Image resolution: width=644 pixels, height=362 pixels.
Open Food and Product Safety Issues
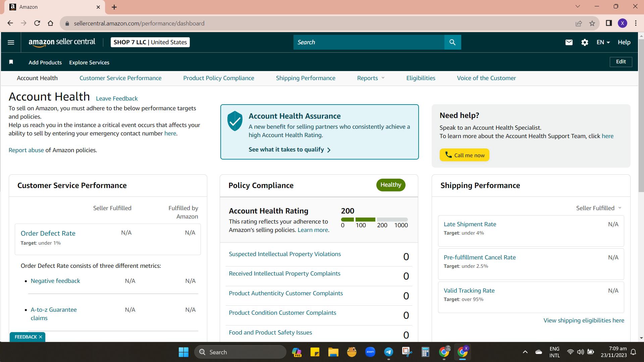270,333
